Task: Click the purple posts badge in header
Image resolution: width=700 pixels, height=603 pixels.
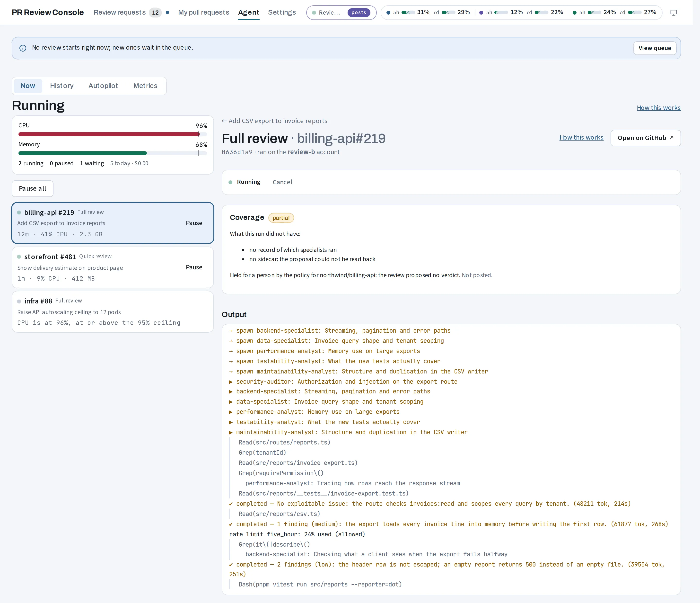Action: pos(359,12)
